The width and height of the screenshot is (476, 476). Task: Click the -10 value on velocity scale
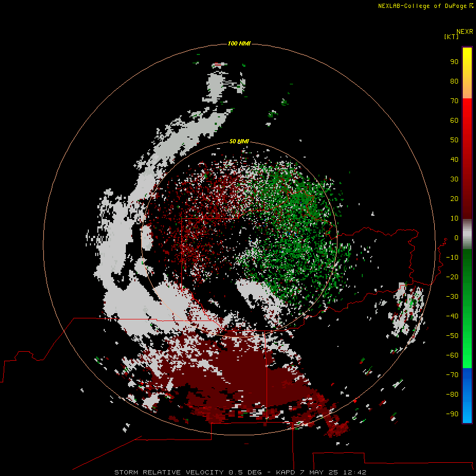(452, 258)
